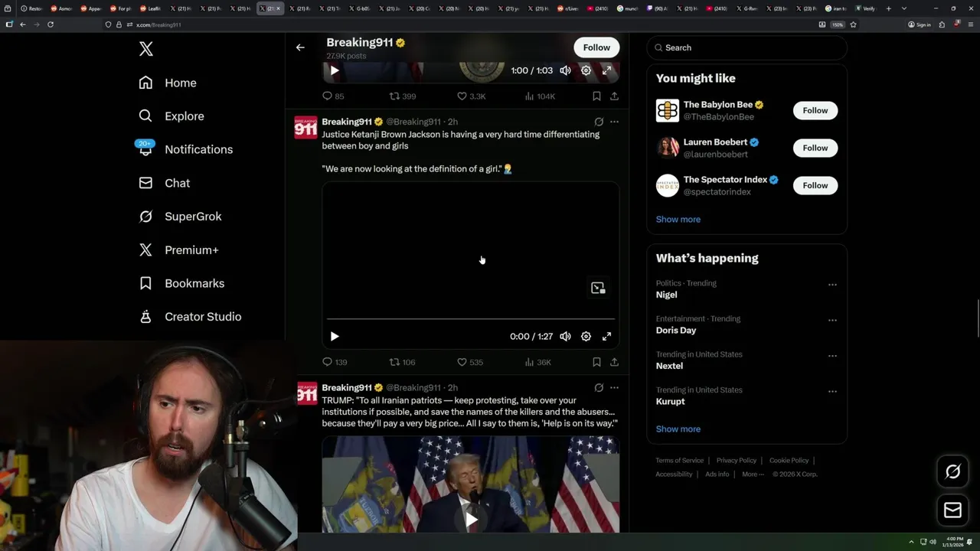Screen dimensions: 980x551
Task: Click Sign in on browser toolbar
Action: point(920,24)
